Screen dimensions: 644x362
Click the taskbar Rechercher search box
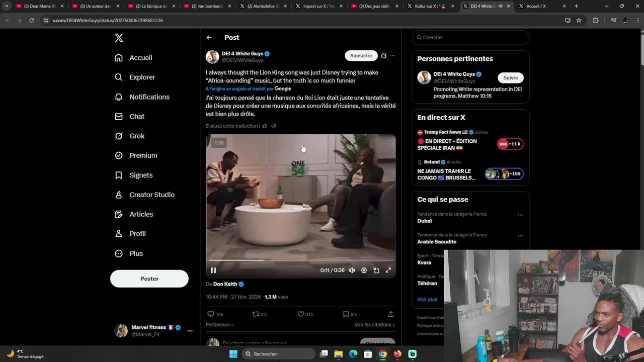click(278, 354)
